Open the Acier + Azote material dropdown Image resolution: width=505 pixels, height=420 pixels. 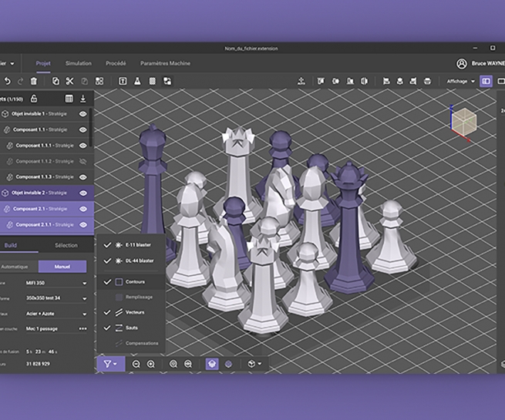click(x=56, y=314)
